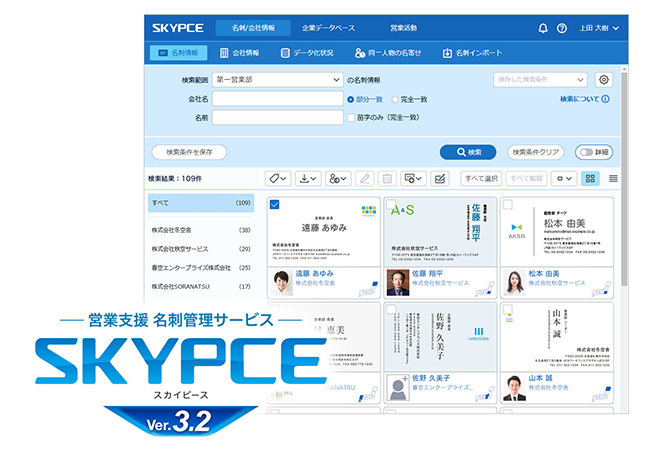The image size is (650, 450).
Task: Open 松本 由美 AKSR business card image
Action: [x=557, y=232]
